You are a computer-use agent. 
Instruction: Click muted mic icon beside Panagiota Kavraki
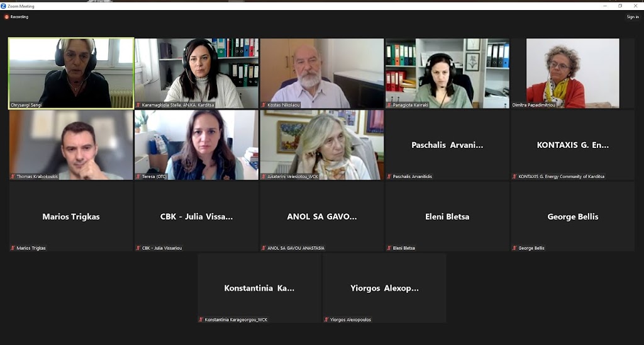point(389,105)
